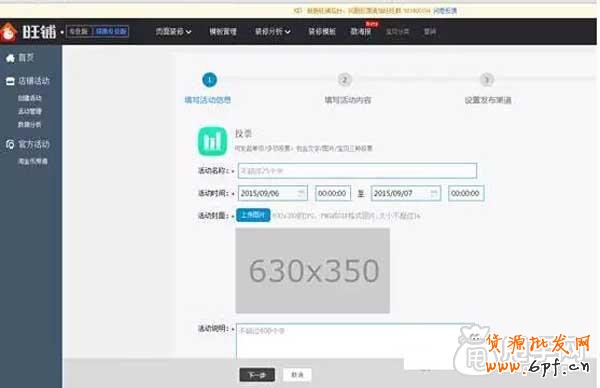Select step 1 circle 填写活动信息
The image size is (600, 388).
pos(209,80)
